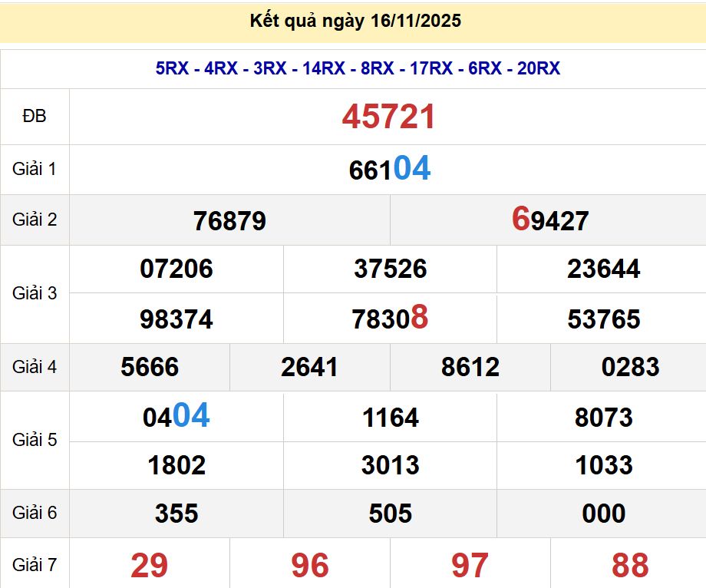Select the ĐB special prize number 45721
This screenshot has height=588, width=706.
click(x=389, y=117)
